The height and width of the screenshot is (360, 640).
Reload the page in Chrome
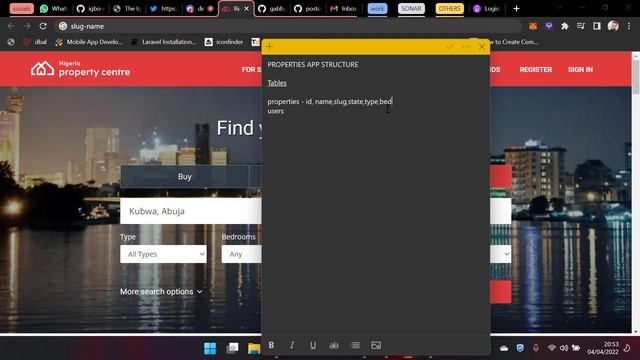43,26
